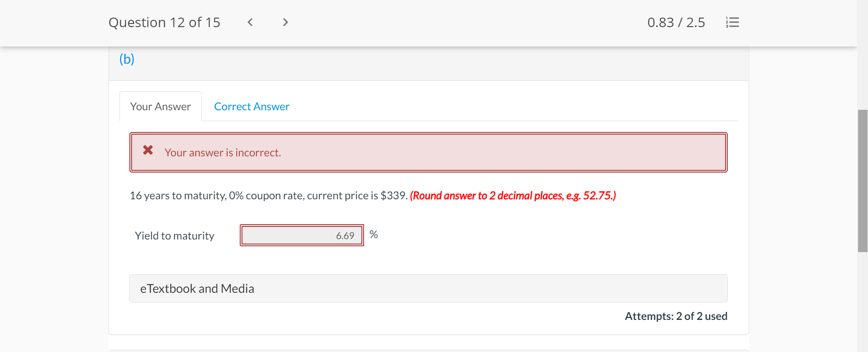The height and width of the screenshot is (352, 868).
Task: Click the scrollbar track below the thumb
Action: tap(863, 303)
